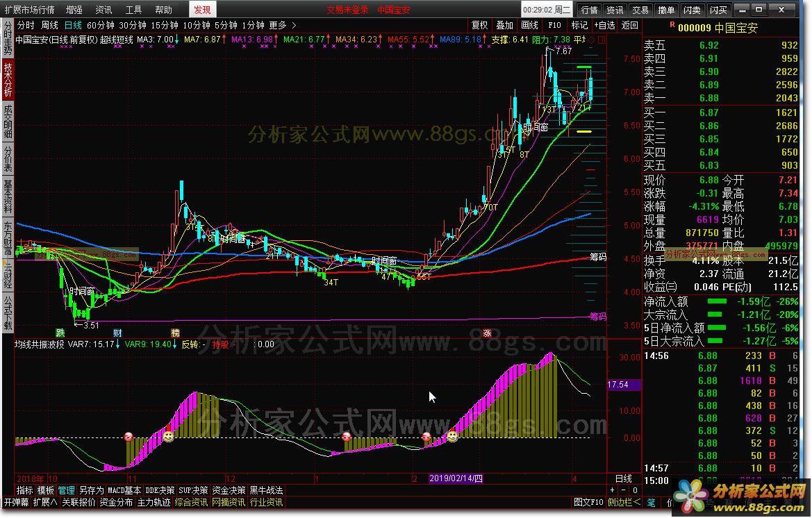Switch to the 10分钟 period
Screen dimensions: 812x518
(197, 26)
